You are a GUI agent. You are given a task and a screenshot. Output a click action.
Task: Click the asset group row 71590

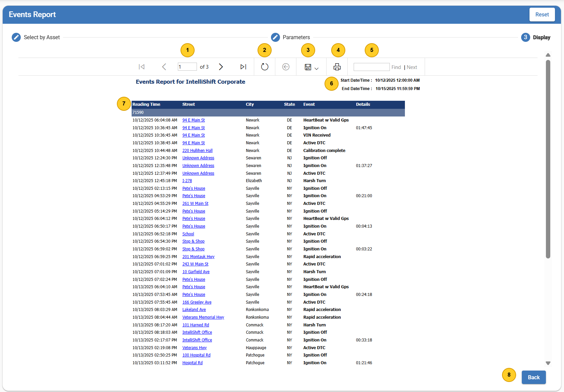pos(268,112)
